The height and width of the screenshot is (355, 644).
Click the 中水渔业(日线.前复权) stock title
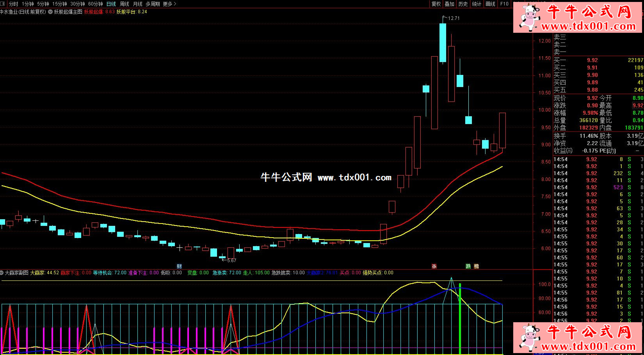23,12
